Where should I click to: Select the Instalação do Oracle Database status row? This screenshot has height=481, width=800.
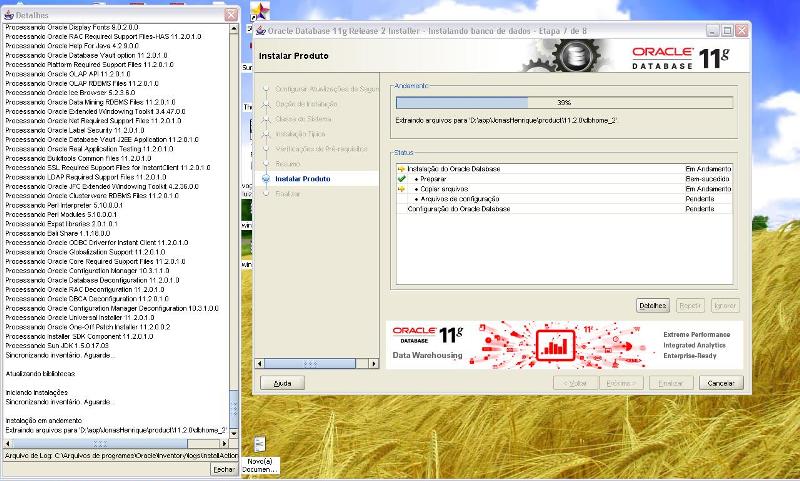click(564, 169)
